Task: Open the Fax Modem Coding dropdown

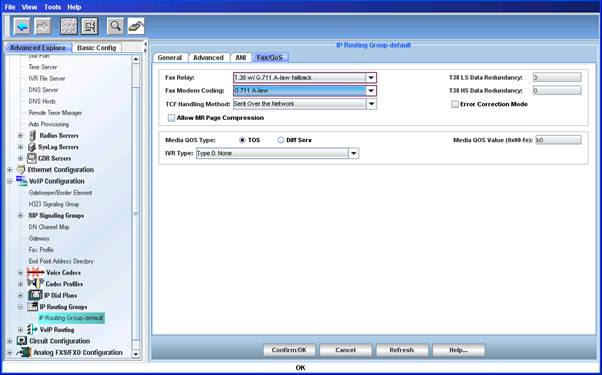Action: (x=371, y=91)
